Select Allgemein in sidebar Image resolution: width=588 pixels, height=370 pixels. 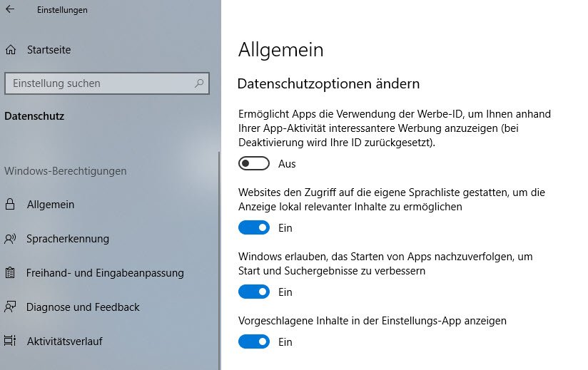pyautogui.click(x=51, y=205)
